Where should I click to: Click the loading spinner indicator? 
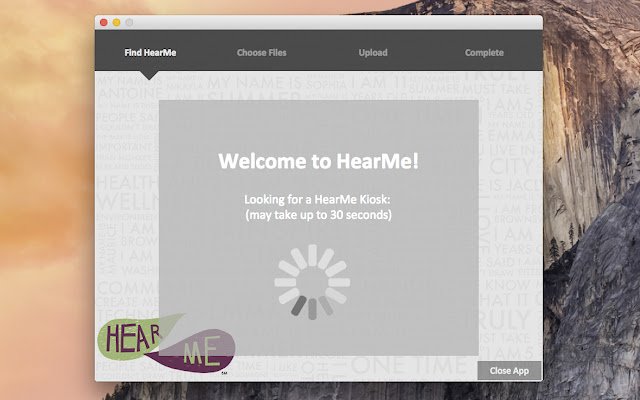[x=312, y=282]
